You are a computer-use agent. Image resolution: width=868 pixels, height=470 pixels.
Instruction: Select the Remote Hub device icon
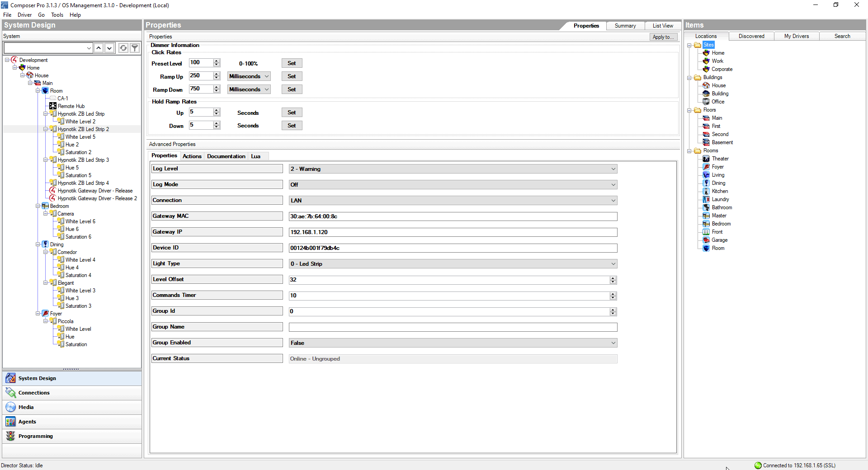tap(53, 106)
